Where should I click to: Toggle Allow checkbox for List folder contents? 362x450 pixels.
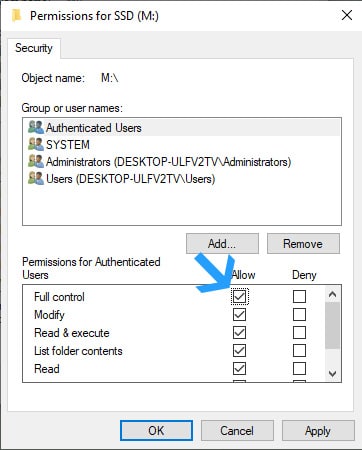[240, 350]
